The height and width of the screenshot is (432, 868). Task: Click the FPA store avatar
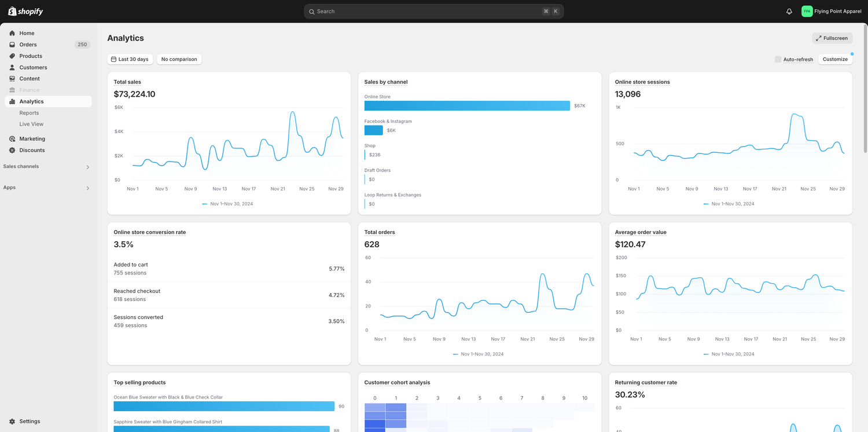pos(807,11)
